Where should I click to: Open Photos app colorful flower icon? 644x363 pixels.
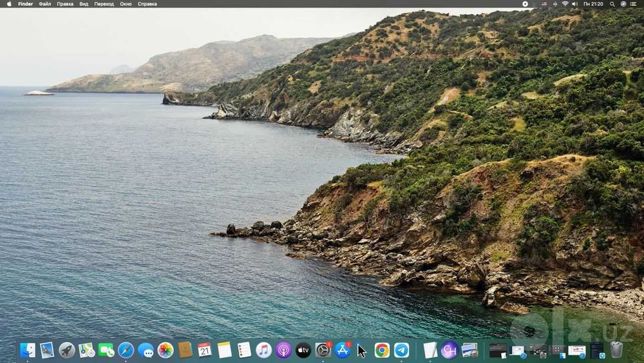coord(165,350)
